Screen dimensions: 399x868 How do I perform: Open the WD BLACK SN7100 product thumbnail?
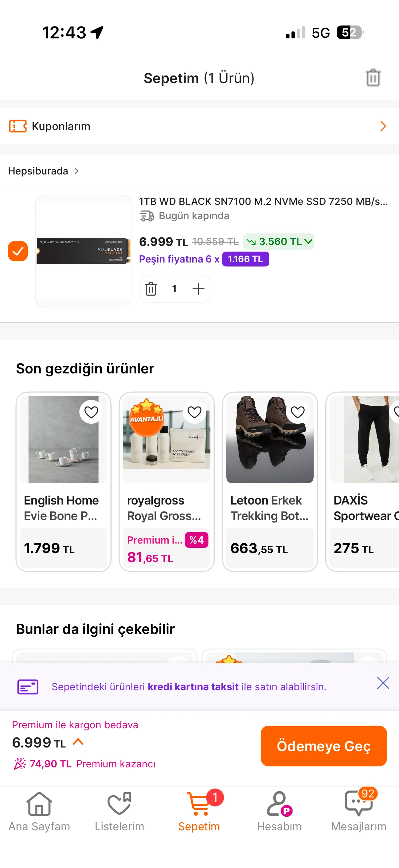coord(83,251)
